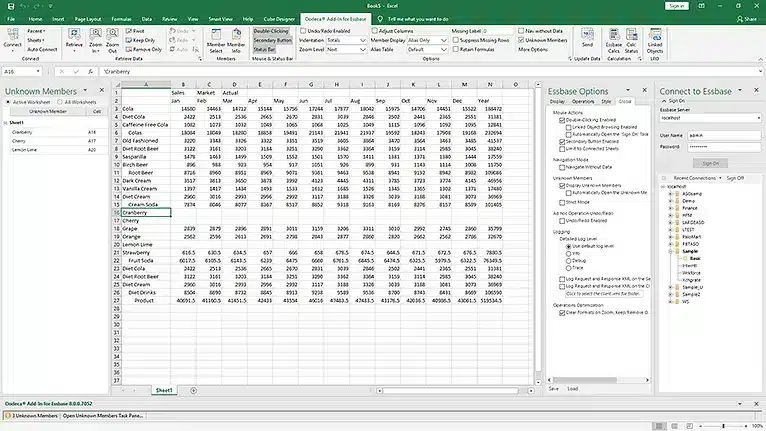This screenshot has height=431, width=766.
Task: Click More Options in the ribbon
Action: point(533,49)
